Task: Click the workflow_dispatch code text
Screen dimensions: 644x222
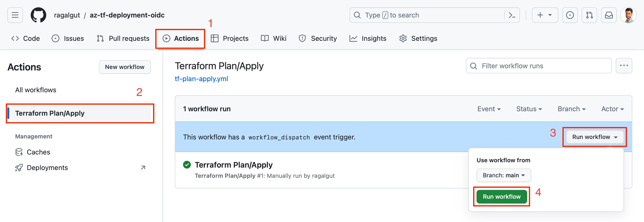Action: (279, 137)
